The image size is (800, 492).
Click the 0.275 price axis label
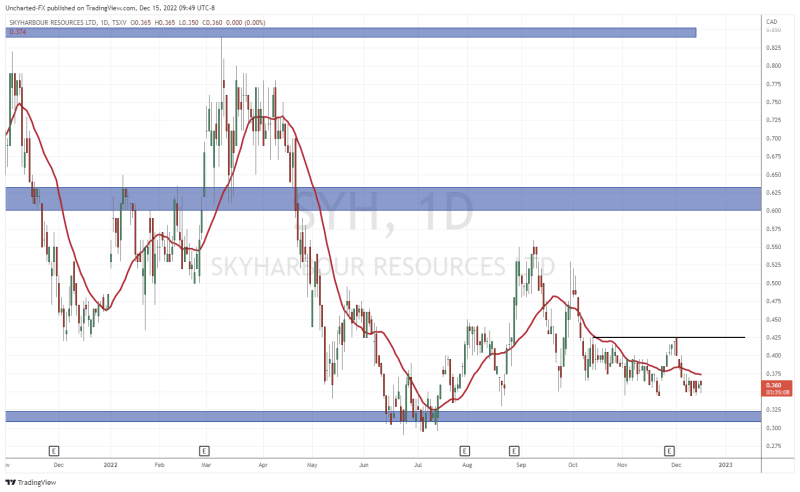773,446
